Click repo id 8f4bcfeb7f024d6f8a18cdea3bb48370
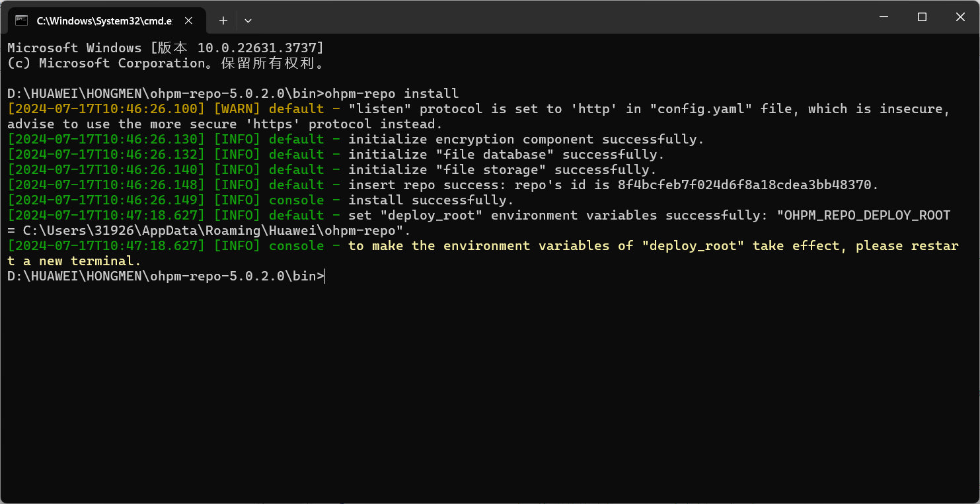Image resolution: width=980 pixels, height=504 pixels. [x=745, y=185]
